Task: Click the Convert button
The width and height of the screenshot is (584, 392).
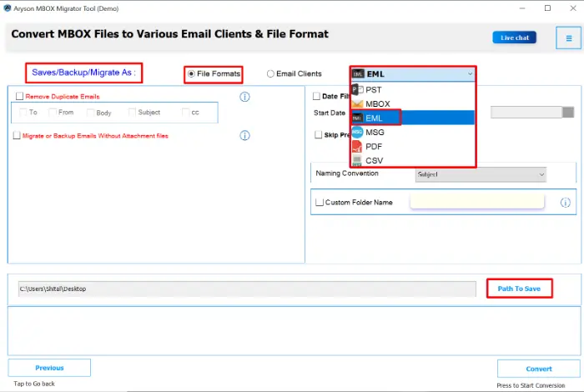Action: (539, 369)
